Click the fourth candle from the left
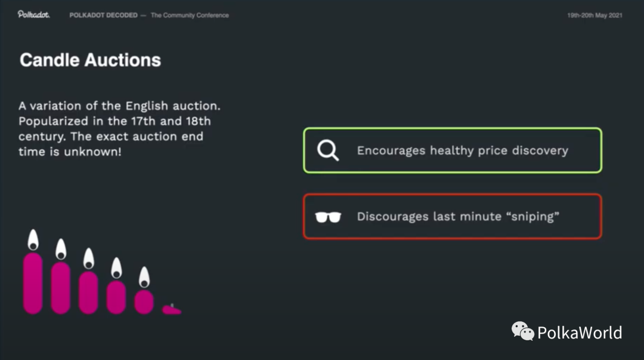The image size is (644, 360). (x=116, y=297)
